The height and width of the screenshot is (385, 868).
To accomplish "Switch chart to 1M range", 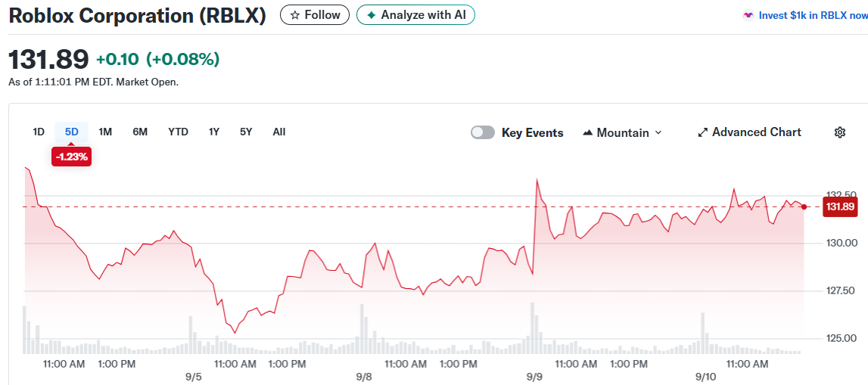I will (105, 132).
